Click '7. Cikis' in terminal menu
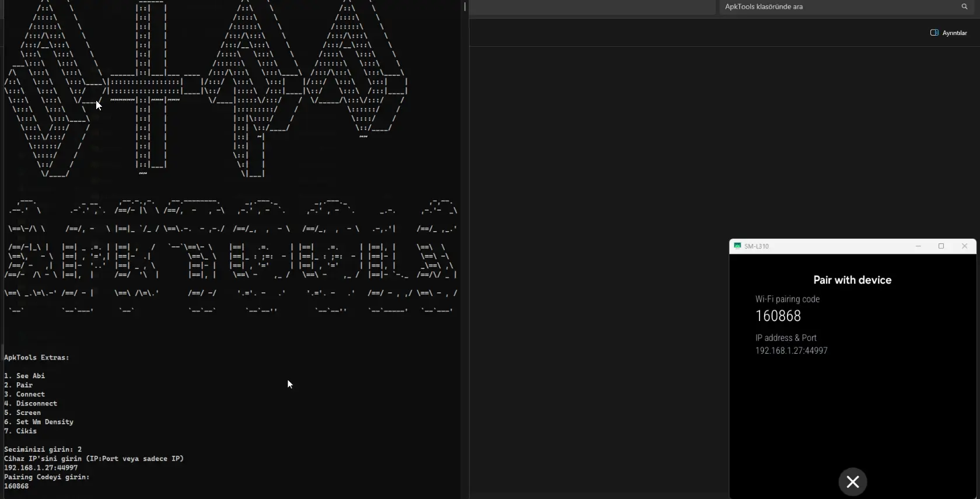The width and height of the screenshot is (980, 499). click(x=20, y=431)
